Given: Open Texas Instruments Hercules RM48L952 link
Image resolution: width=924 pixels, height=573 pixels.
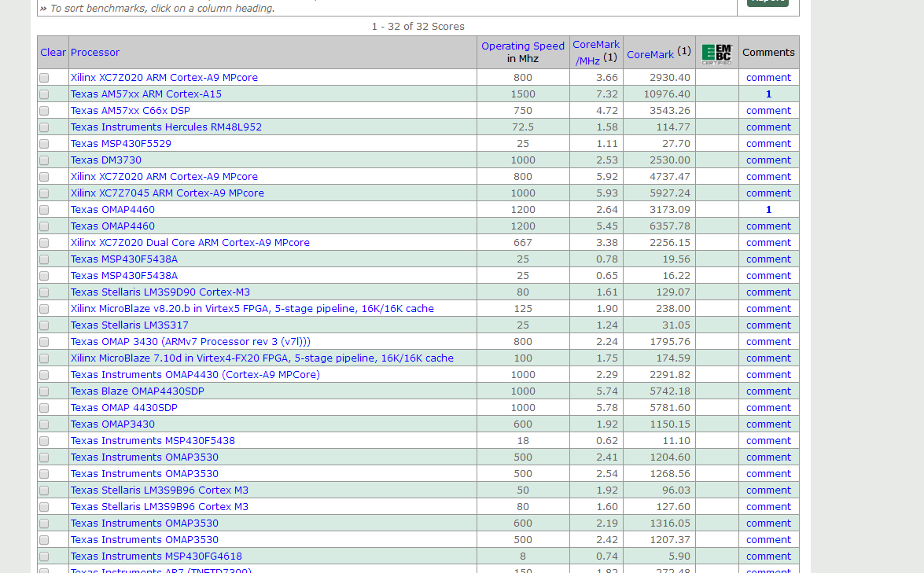Looking at the screenshot, I should point(166,127).
